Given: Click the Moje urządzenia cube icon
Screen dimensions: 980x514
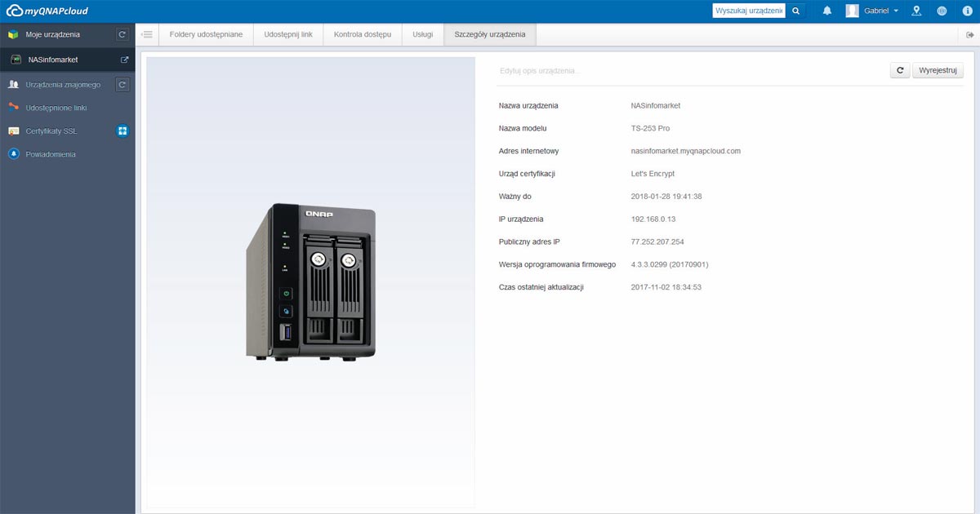Looking at the screenshot, I should point(13,34).
